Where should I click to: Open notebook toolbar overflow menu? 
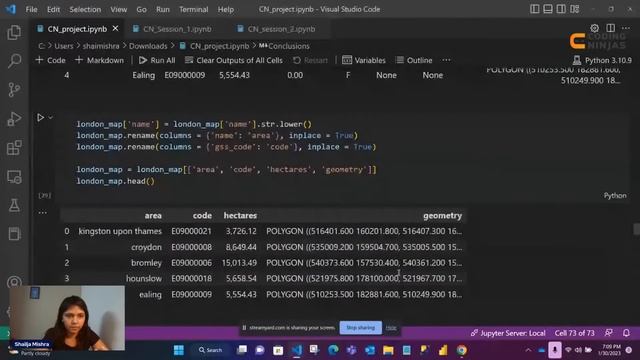[x=446, y=60]
